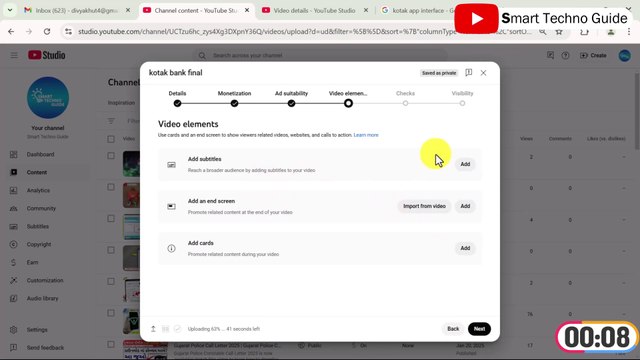Tick the checkbox of the third video row

point(111,218)
